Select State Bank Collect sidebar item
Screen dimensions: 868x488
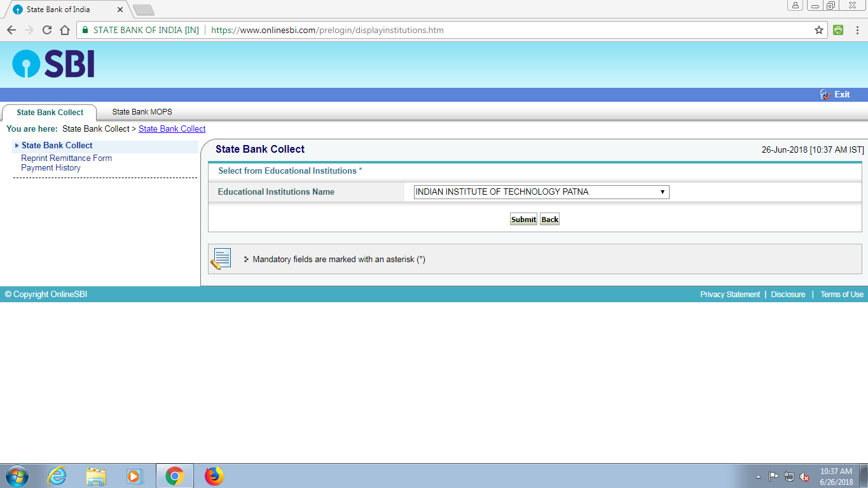tap(57, 145)
